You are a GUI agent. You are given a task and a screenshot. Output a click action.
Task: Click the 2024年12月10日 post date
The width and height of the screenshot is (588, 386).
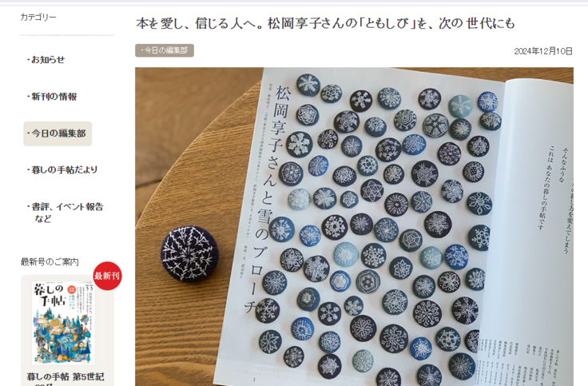pyautogui.click(x=543, y=51)
